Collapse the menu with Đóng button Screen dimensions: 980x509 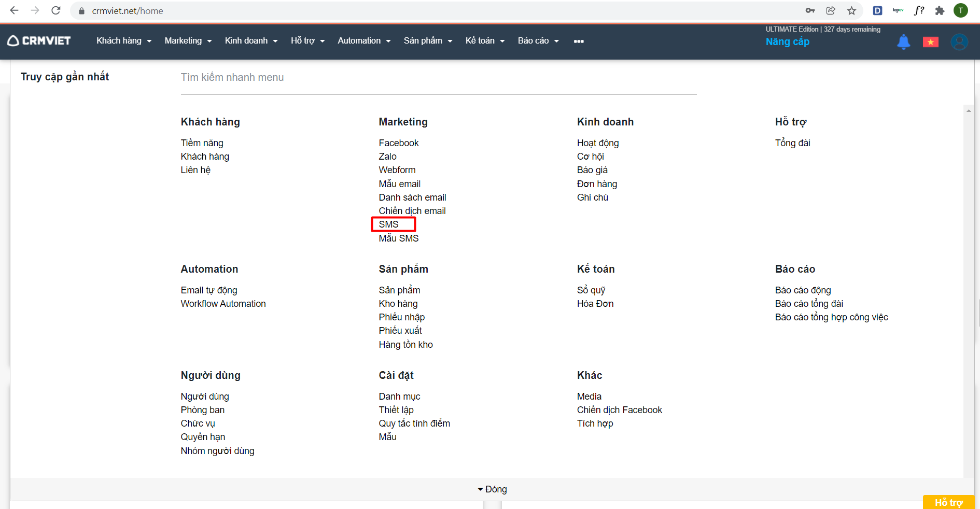pyautogui.click(x=492, y=489)
